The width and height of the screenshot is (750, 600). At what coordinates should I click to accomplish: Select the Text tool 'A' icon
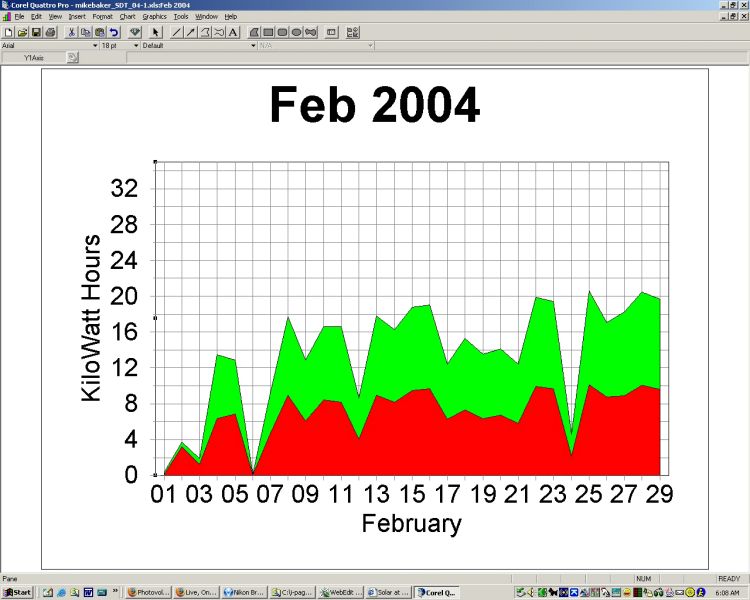point(233,32)
